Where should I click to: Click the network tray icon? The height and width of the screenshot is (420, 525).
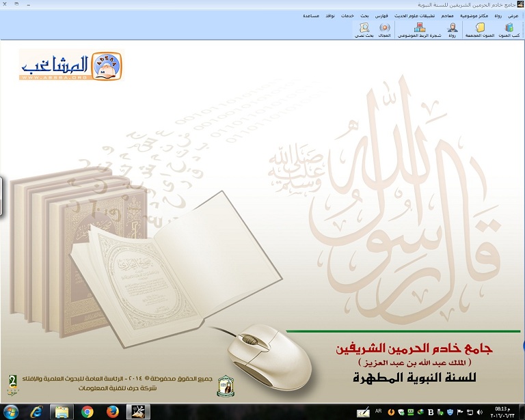click(470, 412)
